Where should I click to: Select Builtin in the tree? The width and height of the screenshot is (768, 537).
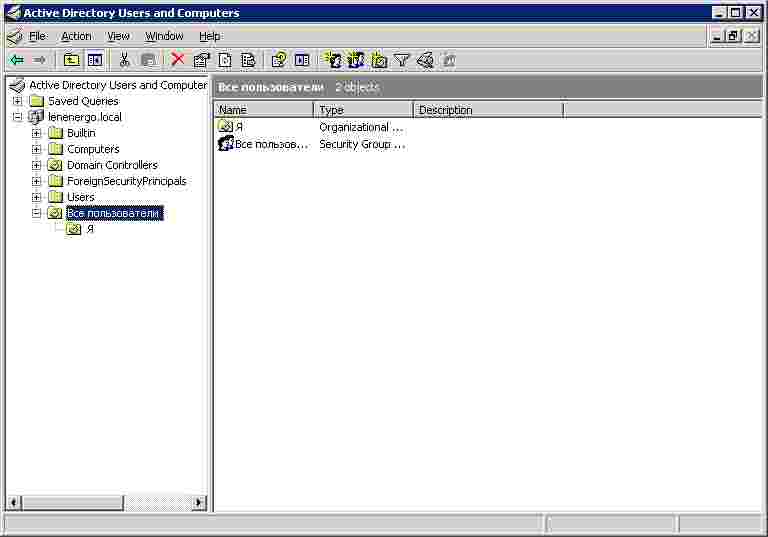tap(81, 133)
